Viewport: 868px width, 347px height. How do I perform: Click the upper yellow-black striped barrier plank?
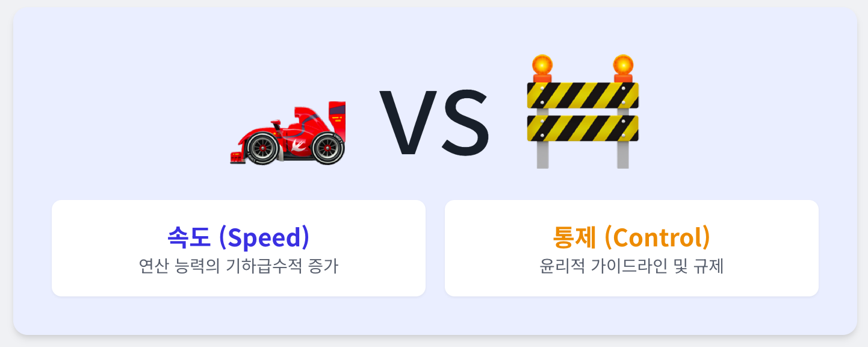pos(582,96)
